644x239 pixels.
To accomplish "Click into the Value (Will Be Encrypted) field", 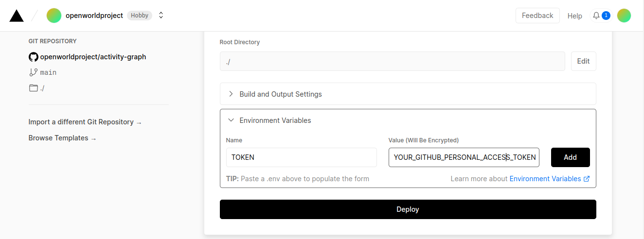I will tap(464, 157).
